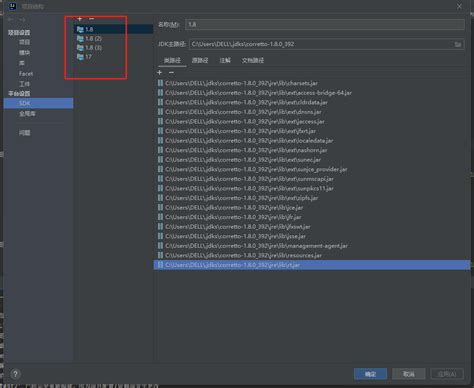This screenshot has width=474, height=388.
Task: Click the jar icon beside rt.jar
Action: click(x=160, y=265)
